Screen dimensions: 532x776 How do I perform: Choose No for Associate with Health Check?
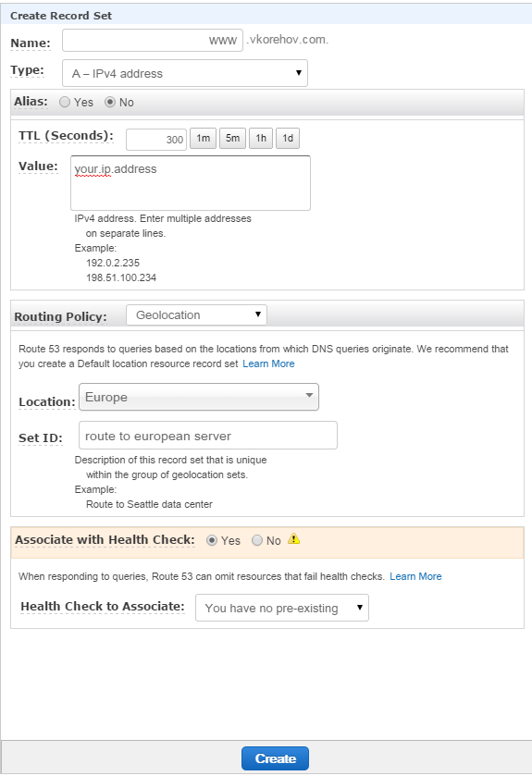click(257, 540)
